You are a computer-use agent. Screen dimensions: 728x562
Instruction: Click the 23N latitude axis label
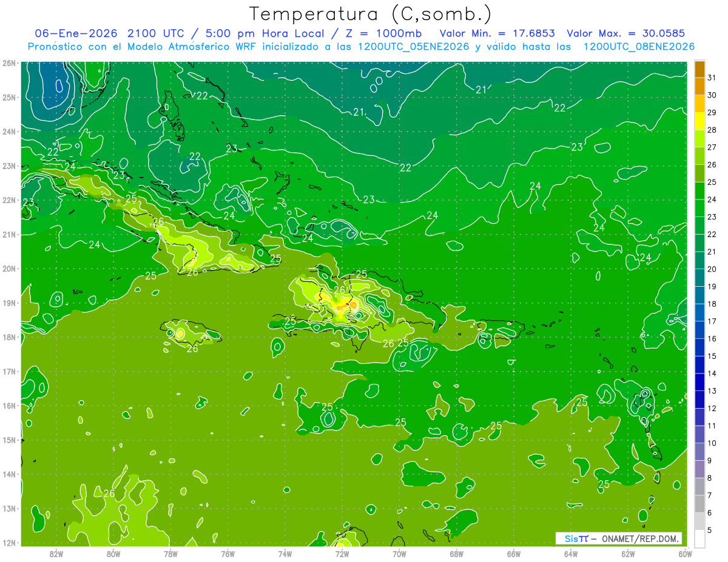9,166
